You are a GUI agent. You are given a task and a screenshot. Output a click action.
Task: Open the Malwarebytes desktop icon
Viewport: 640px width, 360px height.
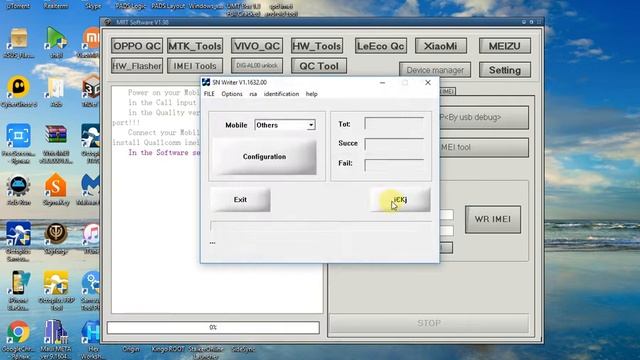pyautogui.click(x=90, y=190)
